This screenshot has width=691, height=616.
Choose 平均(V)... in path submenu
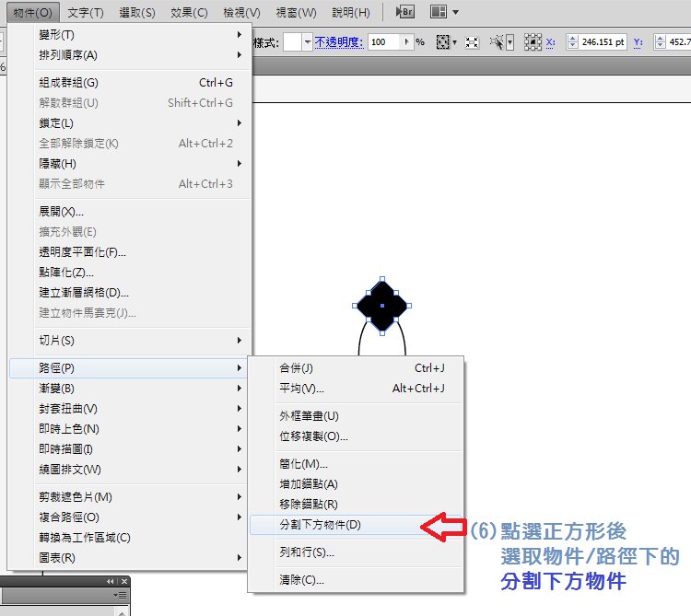click(356, 389)
